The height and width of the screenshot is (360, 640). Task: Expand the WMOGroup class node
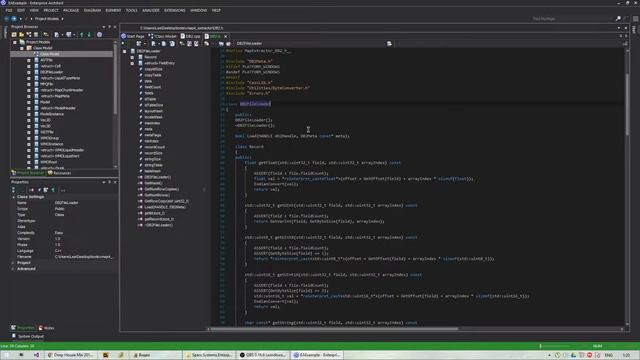click(29, 138)
